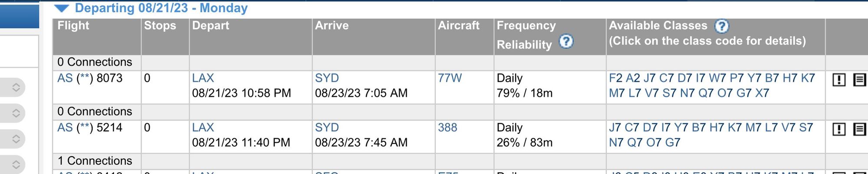868x174 pixels.
Task: Open SYD airport link for AS 5214
Action: coord(327,128)
